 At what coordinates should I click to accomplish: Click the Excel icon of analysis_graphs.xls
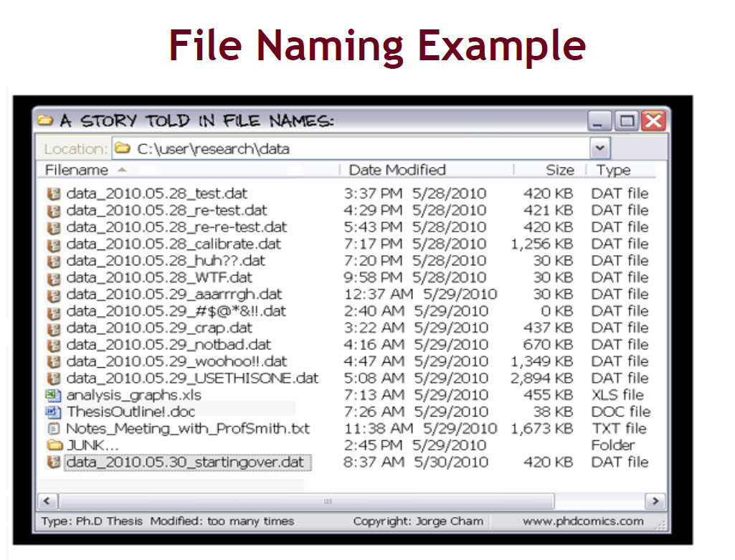click(54, 396)
